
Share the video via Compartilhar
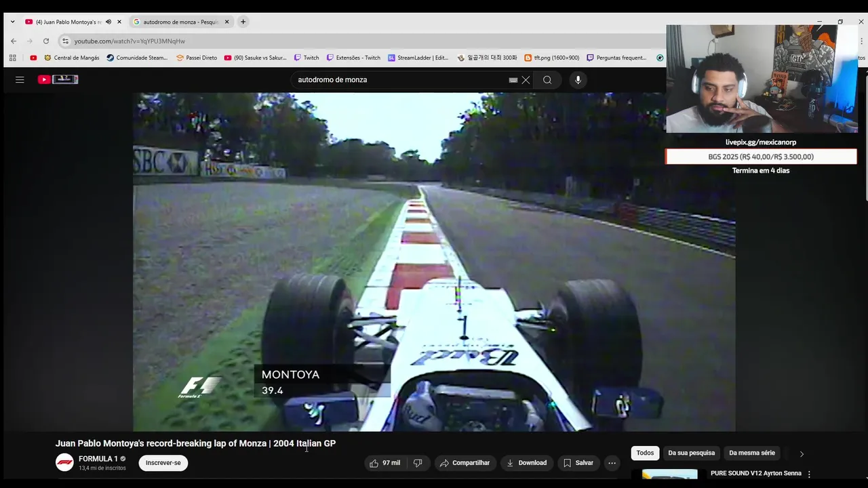point(465,463)
